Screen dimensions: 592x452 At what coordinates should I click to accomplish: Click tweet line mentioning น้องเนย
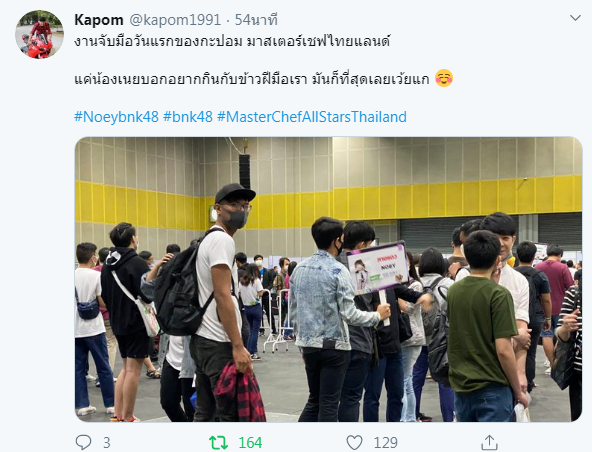251,79
